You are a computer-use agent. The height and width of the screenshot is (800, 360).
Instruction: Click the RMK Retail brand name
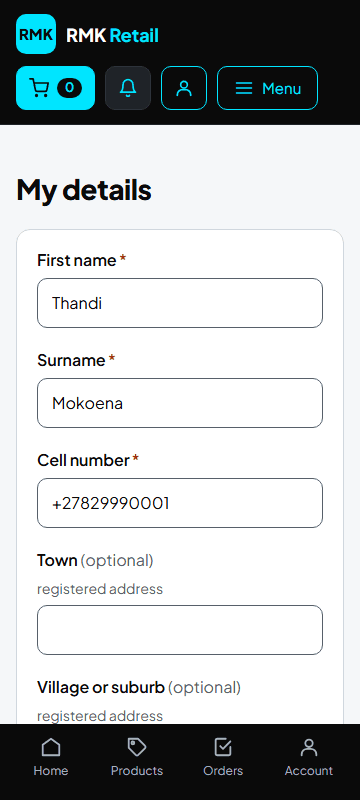pos(112,35)
